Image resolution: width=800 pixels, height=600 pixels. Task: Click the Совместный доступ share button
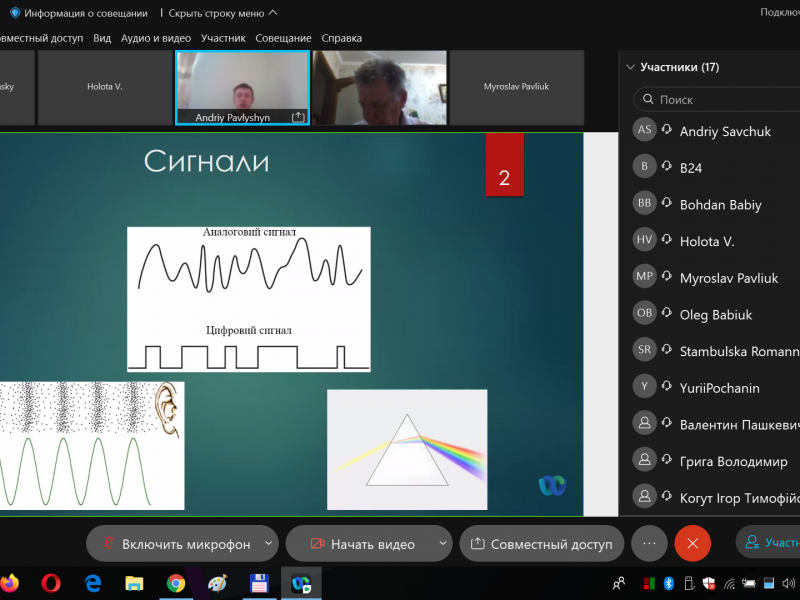(541, 544)
